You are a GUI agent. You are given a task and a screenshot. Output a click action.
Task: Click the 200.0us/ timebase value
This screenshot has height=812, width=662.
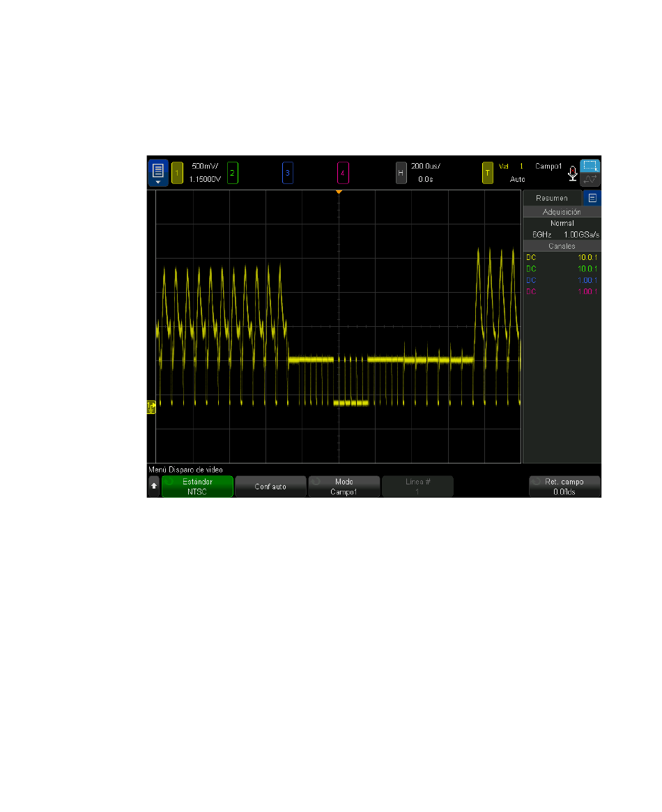[x=426, y=166]
